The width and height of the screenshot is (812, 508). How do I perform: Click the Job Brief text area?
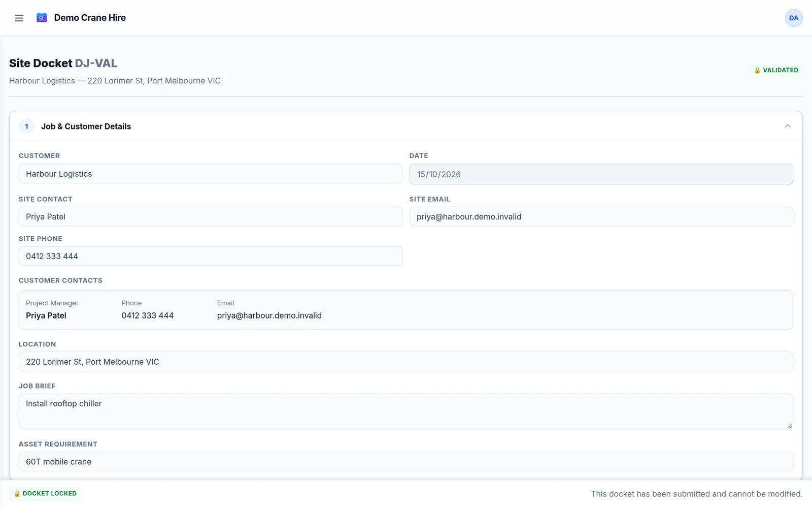click(x=406, y=411)
